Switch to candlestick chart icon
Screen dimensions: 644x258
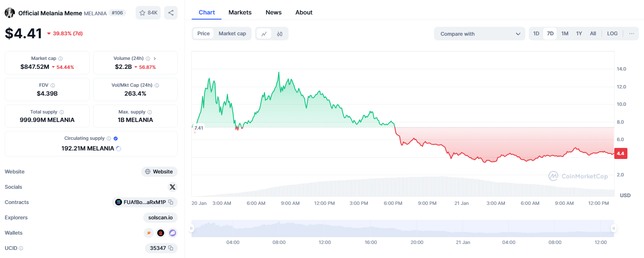tap(280, 34)
